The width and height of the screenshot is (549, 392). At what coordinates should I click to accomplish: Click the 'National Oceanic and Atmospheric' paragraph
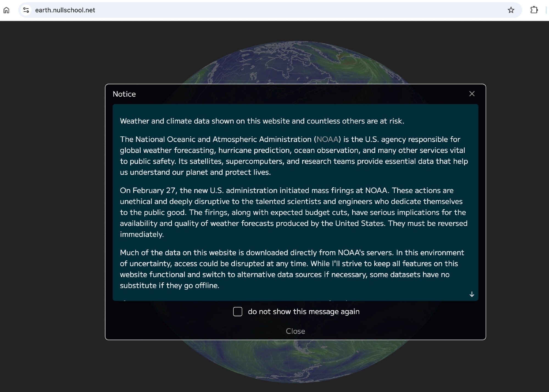coord(293,156)
